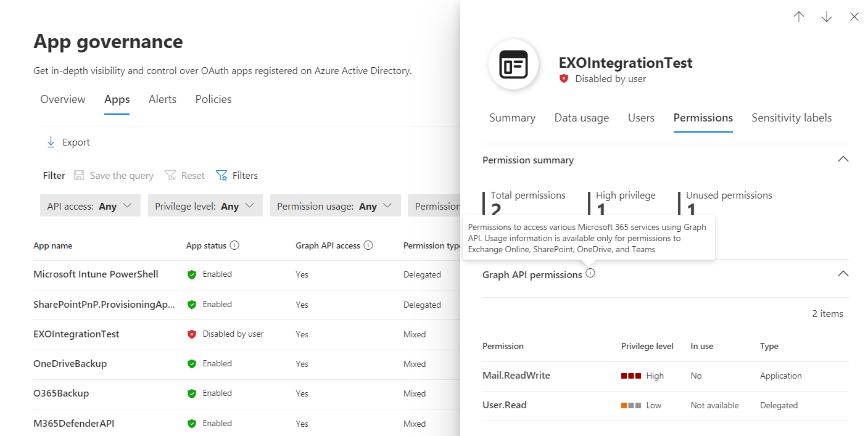Click the Total permissions summary label

pos(528,195)
